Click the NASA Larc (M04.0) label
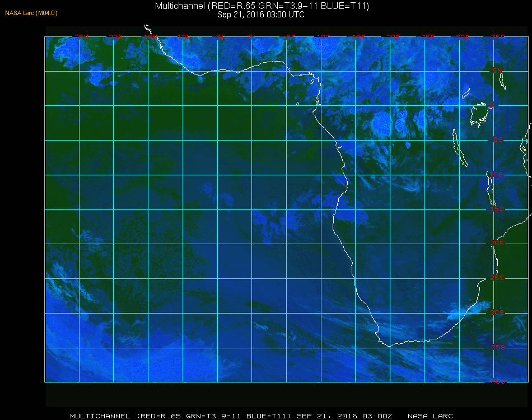 pos(31,13)
